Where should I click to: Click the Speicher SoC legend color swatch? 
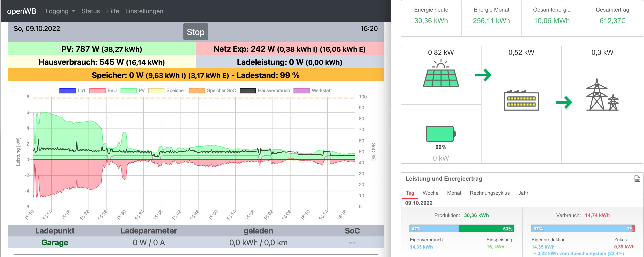(197, 90)
